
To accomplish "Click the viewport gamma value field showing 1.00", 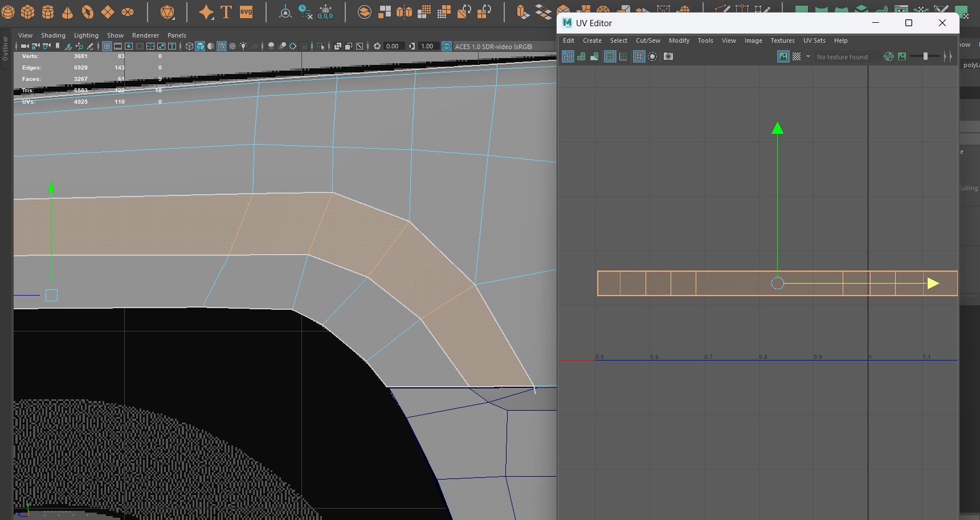I will point(427,46).
